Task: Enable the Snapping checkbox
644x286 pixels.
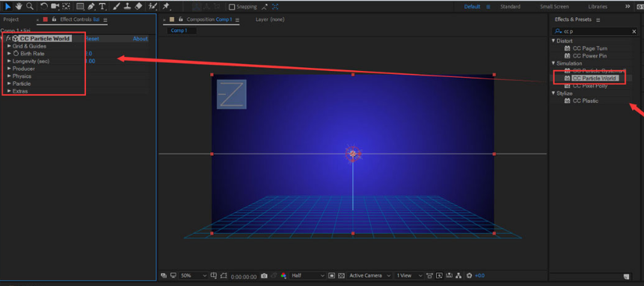Action: pos(232,7)
